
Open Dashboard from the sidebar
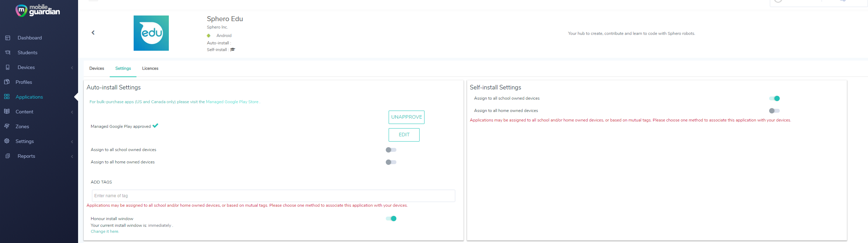[x=30, y=38]
